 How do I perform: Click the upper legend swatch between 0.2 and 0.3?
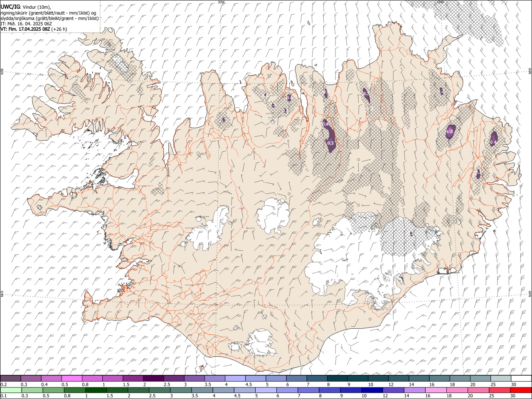(x=11, y=379)
